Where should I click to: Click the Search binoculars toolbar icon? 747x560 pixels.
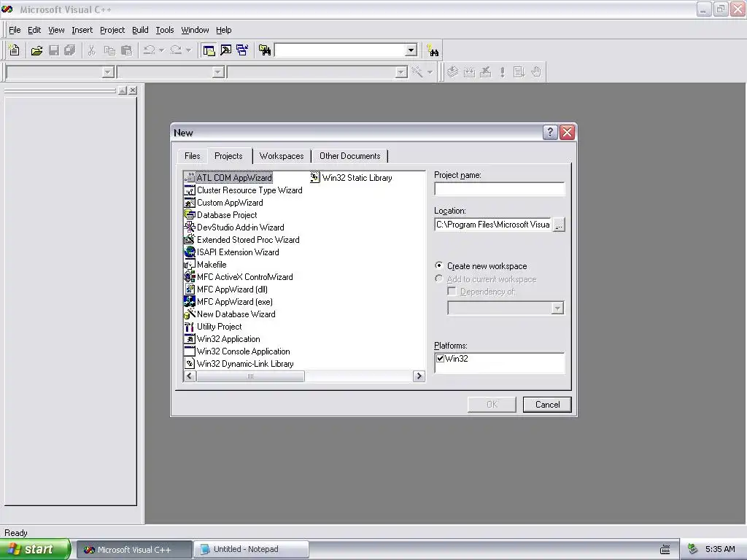click(x=433, y=50)
